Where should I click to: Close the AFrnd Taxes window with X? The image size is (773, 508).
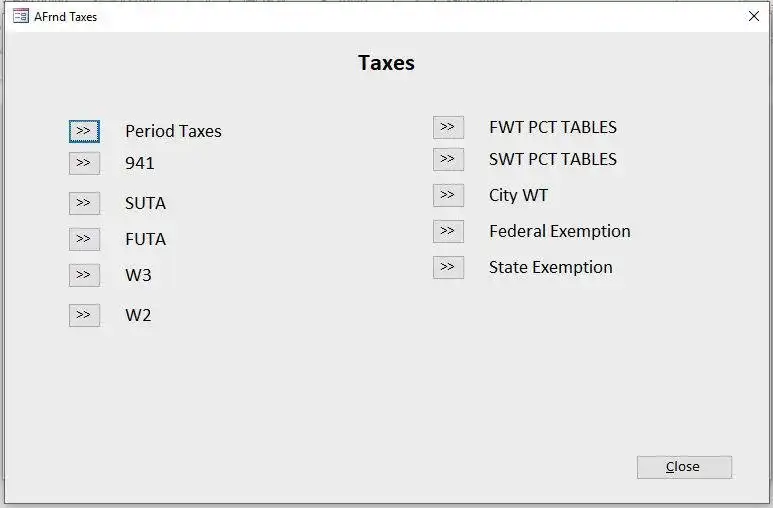coord(754,16)
